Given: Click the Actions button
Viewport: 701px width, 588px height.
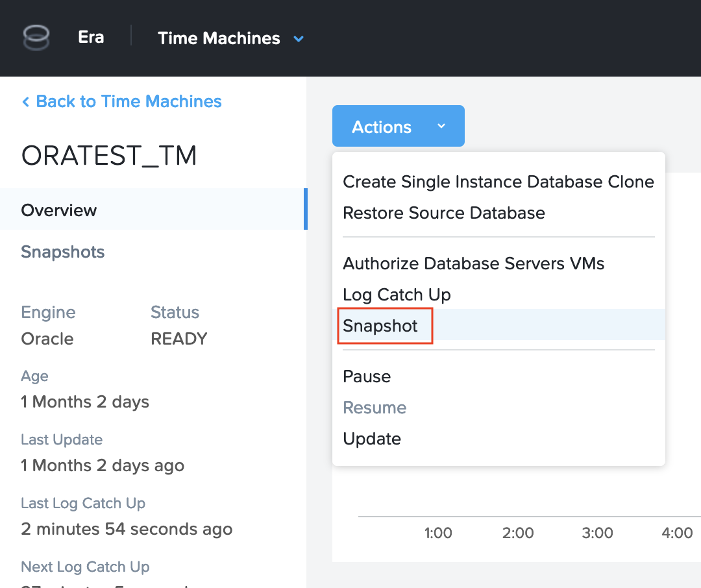Looking at the screenshot, I should click(x=399, y=126).
